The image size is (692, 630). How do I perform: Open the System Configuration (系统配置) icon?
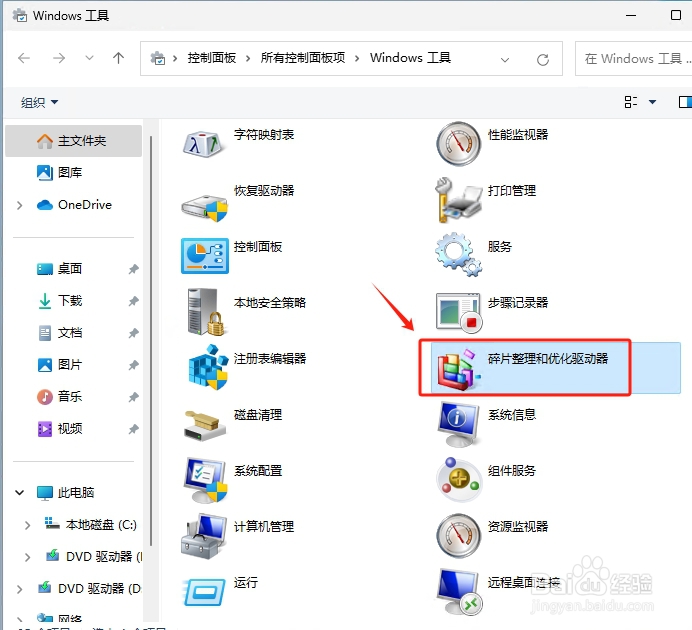tap(205, 480)
